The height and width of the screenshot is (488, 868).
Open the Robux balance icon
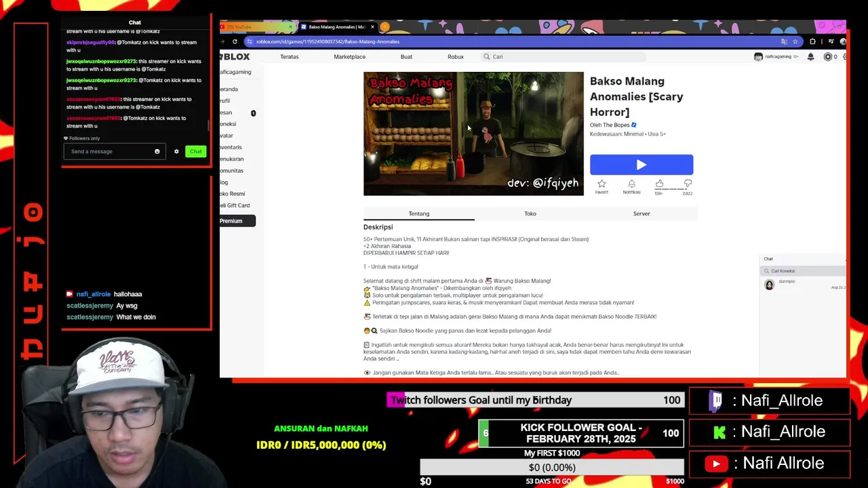point(827,57)
